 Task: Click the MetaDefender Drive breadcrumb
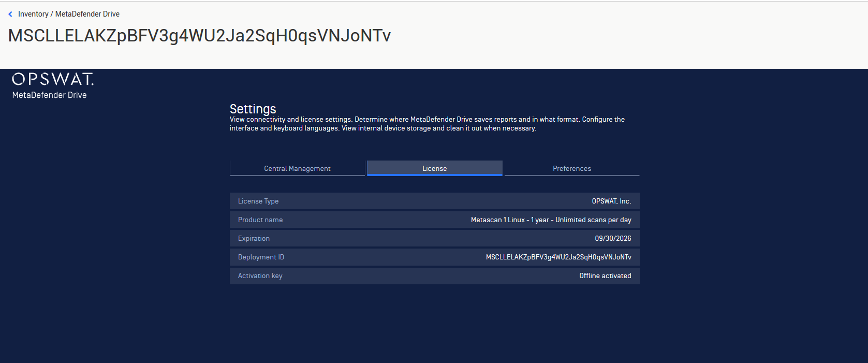87,14
